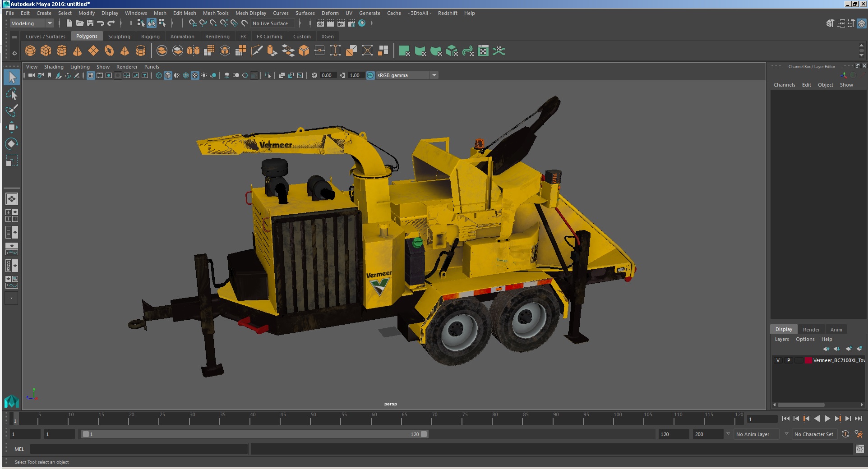
Task: Click No Live Surface field
Action: coord(272,23)
